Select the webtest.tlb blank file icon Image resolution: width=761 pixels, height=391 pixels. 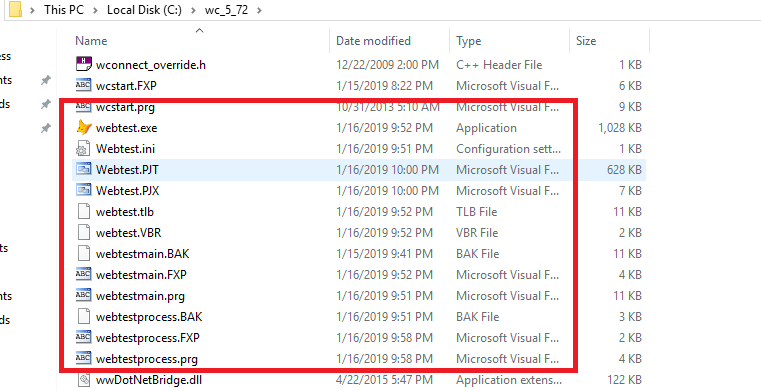coord(83,212)
